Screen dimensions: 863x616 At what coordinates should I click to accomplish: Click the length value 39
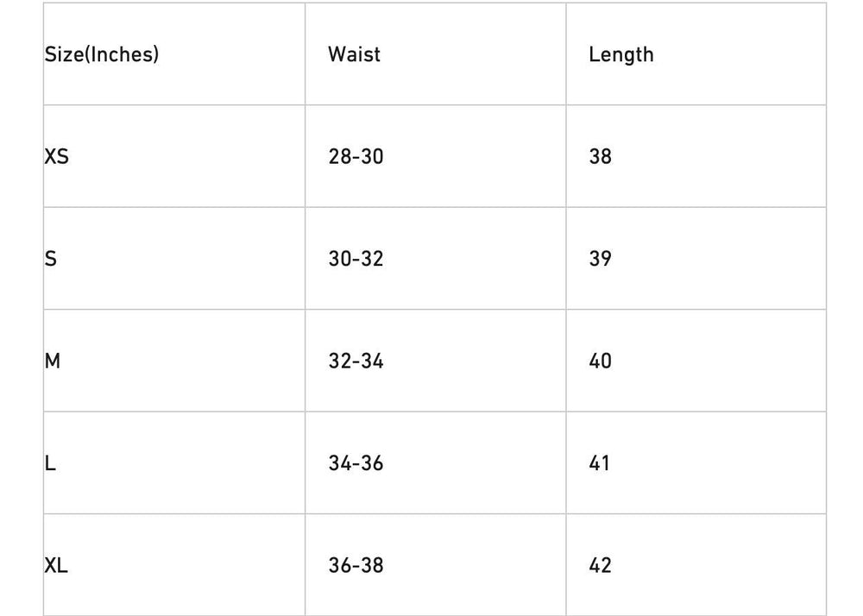pyautogui.click(x=600, y=258)
